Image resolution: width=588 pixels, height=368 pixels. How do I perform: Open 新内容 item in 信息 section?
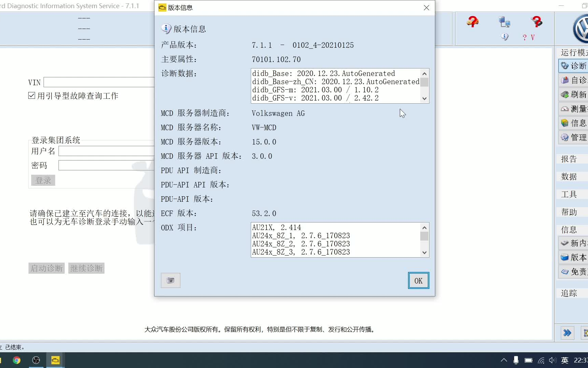pyautogui.click(x=577, y=243)
